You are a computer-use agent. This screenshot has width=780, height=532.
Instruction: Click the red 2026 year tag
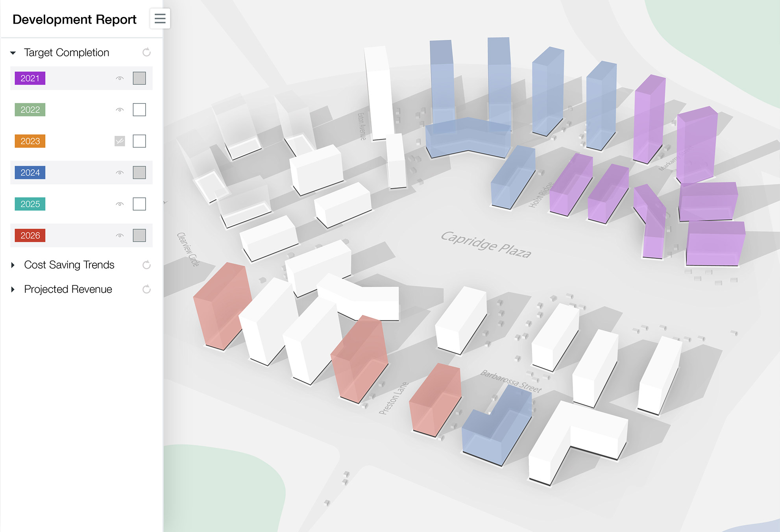coord(30,236)
